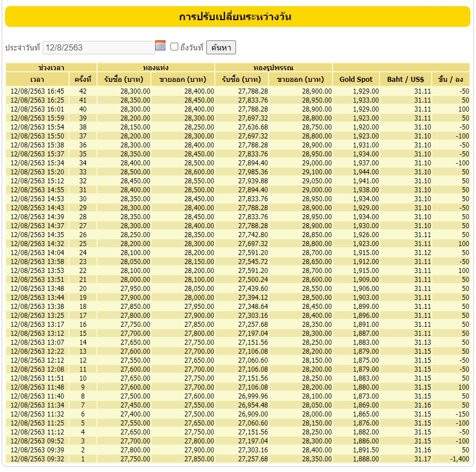Select the time cell 12/08/2563 16:25
476x472 pixels.
click(38, 100)
